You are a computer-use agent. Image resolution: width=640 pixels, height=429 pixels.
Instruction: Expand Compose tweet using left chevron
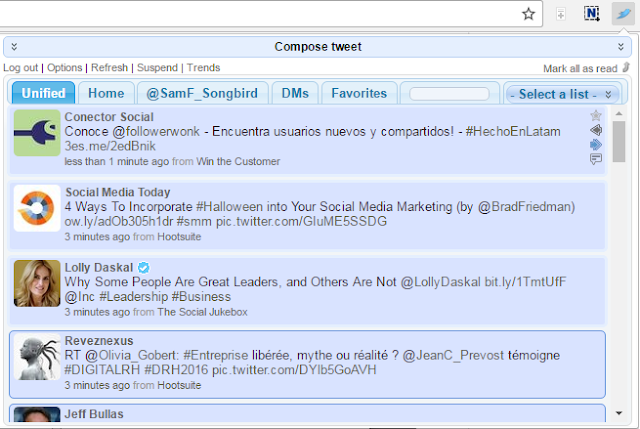tap(14, 47)
